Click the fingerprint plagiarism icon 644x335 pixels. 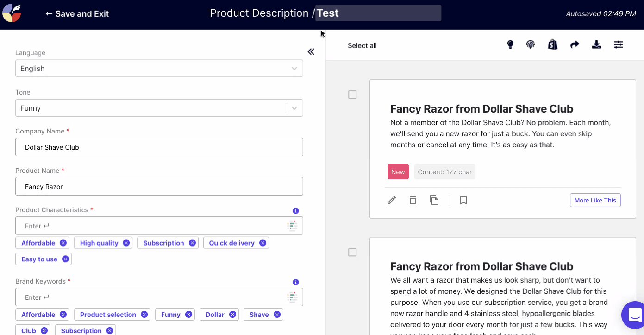(531, 44)
